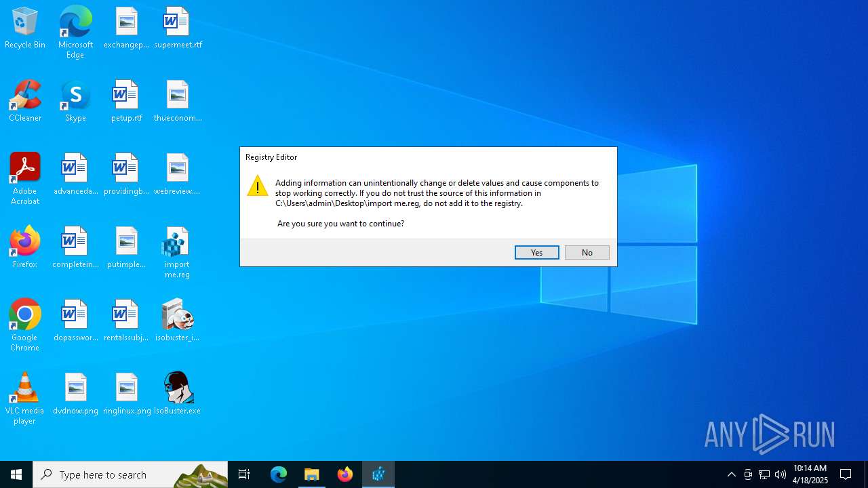Select the advanceda... Word document icon
The image size is (868, 488).
[x=75, y=174]
